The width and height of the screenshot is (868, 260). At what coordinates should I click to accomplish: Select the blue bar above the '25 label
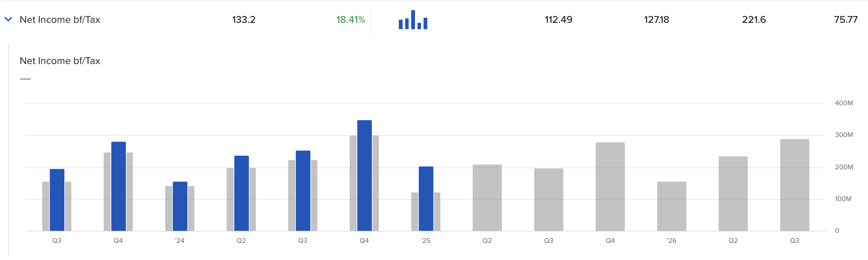click(x=426, y=198)
